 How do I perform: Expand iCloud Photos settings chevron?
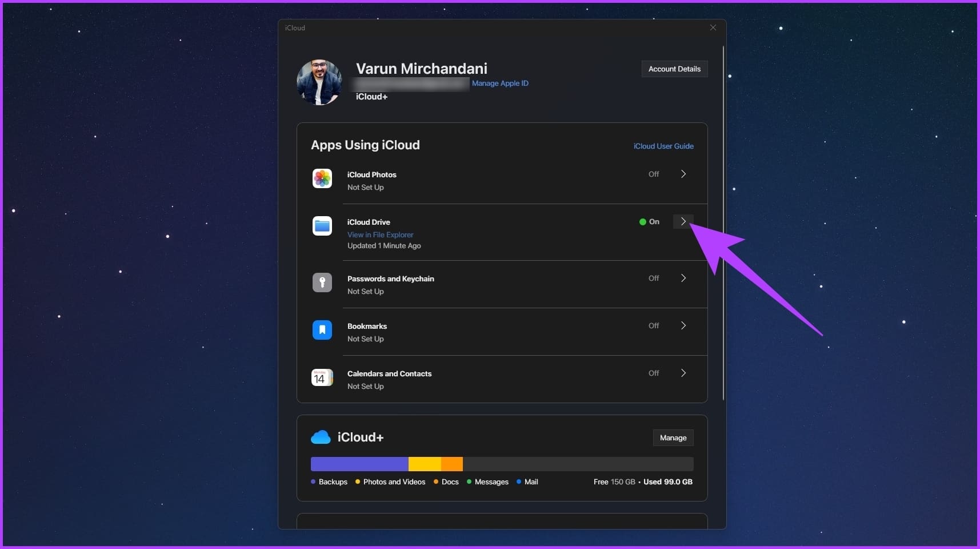pyautogui.click(x=683, y=174)
